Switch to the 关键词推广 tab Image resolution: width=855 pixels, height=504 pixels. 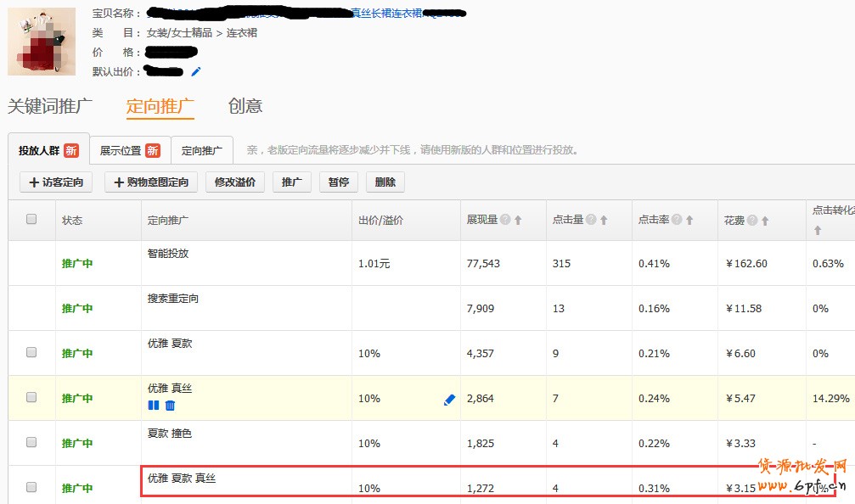[50, 106]
